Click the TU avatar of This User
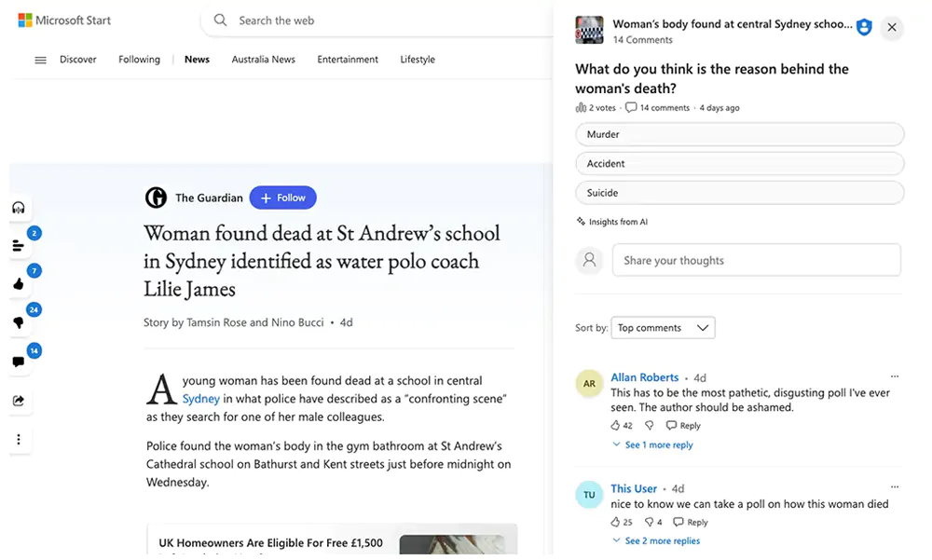The image size is (932, 560). tap(590, 495)
